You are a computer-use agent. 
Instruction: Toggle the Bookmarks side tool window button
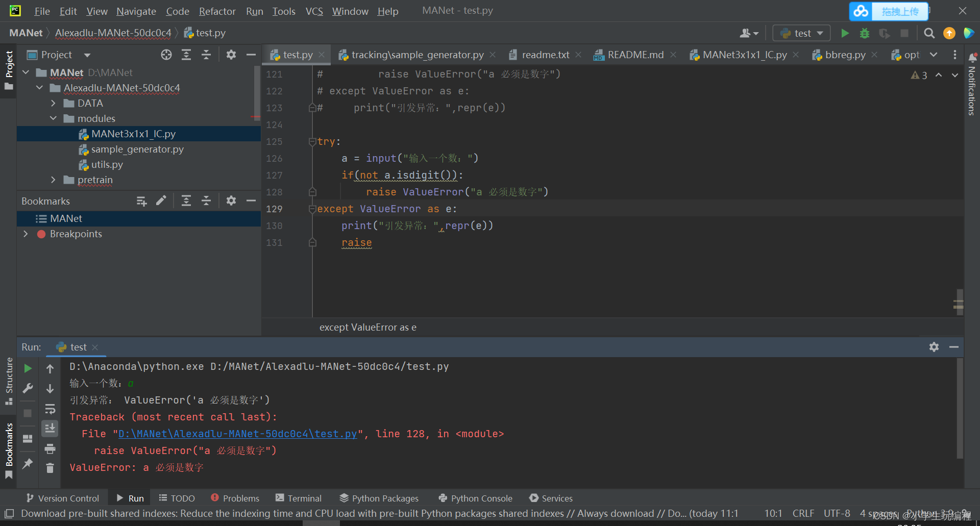pyautogui.click(x=9, y=450)
